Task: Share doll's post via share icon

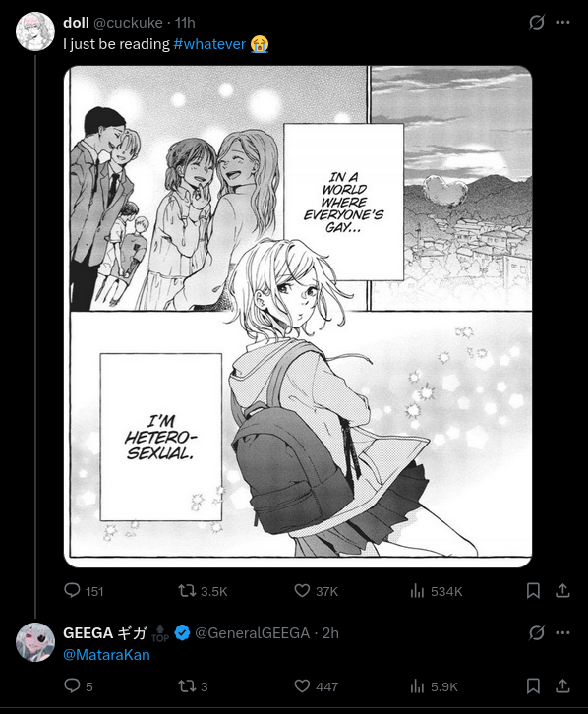Action: click(x=562, y=591)
